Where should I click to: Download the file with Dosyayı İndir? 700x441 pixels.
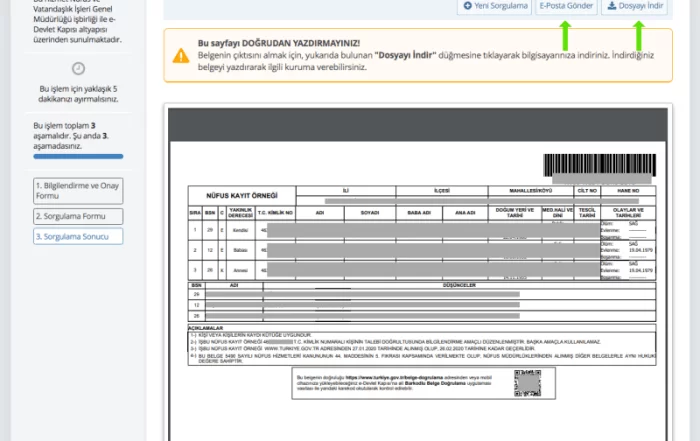click(x=634, y=6)
